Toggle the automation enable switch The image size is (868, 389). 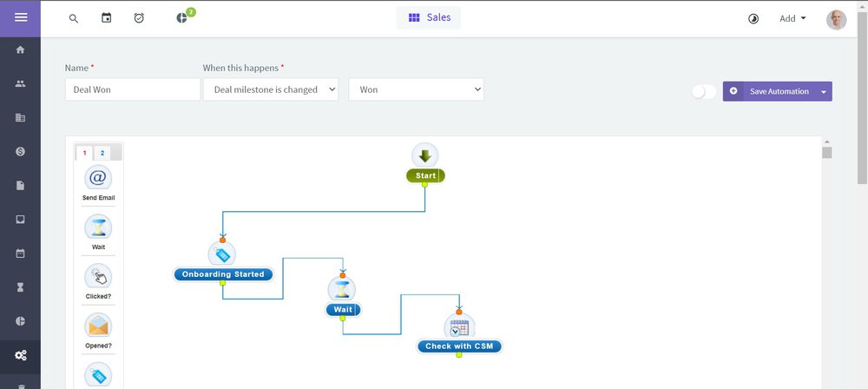[704, 91]
